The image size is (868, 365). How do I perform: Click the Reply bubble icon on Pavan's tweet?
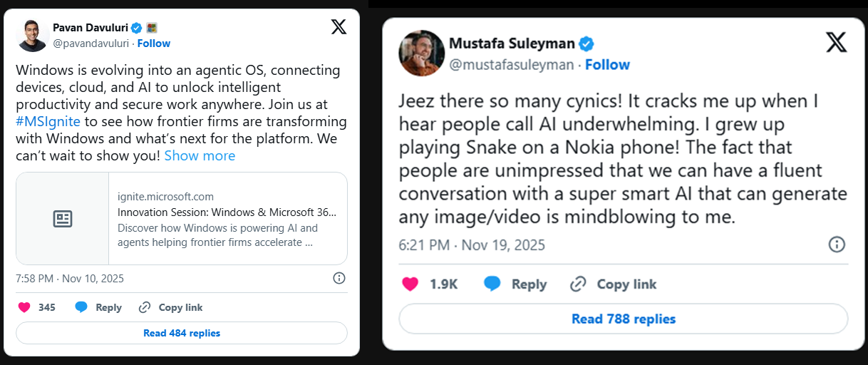click(x=81, y=307)
